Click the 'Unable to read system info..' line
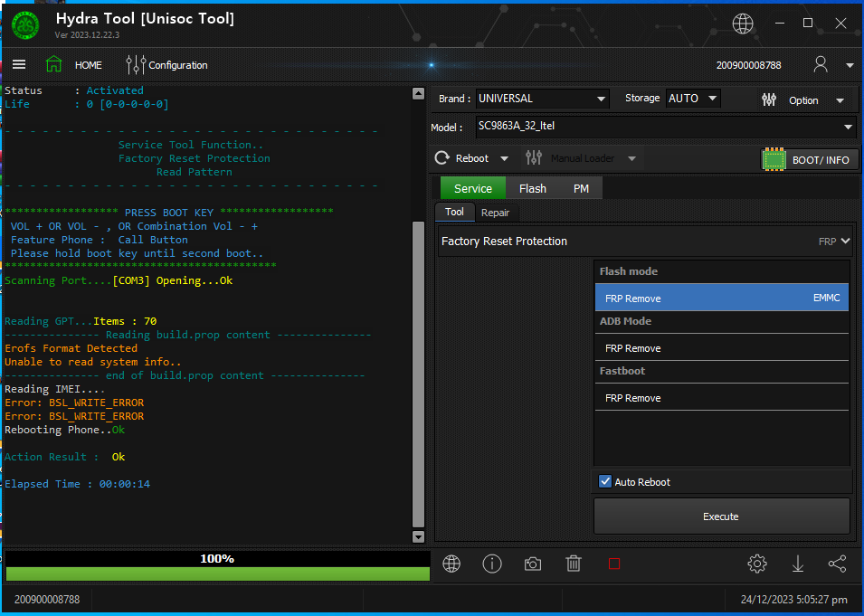This screenshot has width=864, height=616. (92, 362)
